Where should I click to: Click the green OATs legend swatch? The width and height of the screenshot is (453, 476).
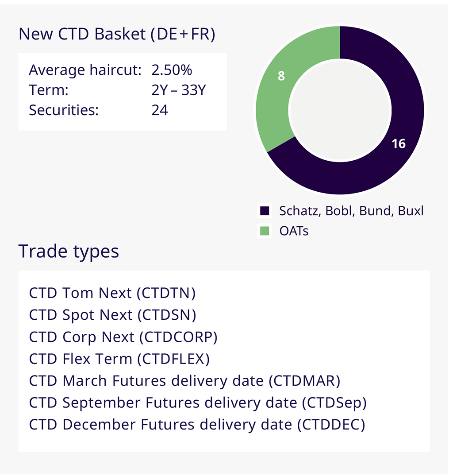coord(265,231)
